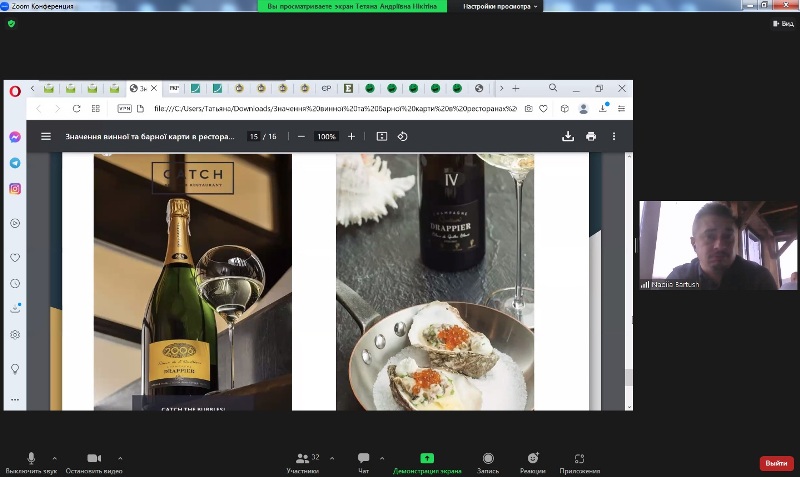Expand video options arrow beside camera

point(120,458)
